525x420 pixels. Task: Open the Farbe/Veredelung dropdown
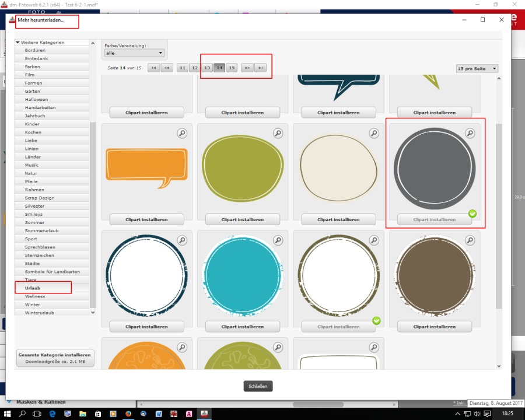click(134, 53)
